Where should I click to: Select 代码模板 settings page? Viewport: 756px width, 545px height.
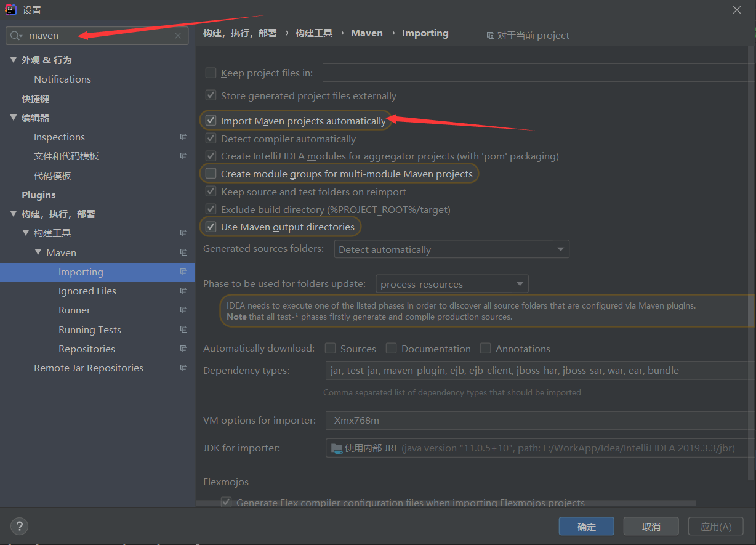point(52,176)
